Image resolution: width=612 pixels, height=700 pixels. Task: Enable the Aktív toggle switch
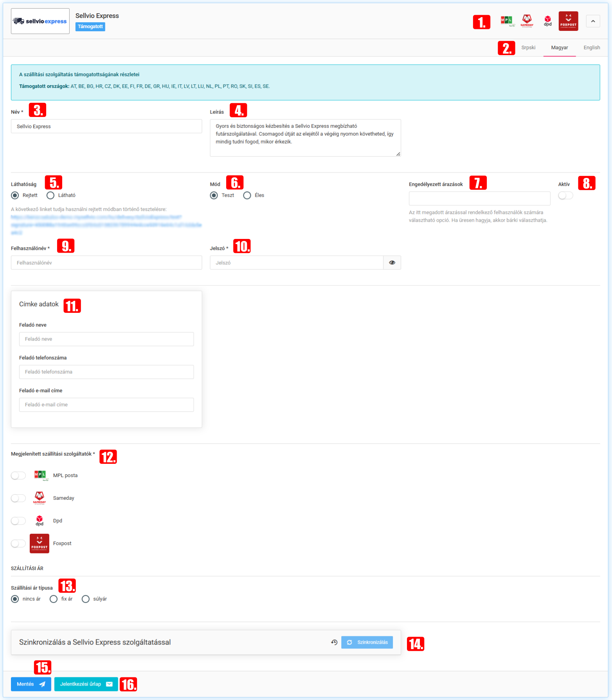tap(565, 196)
